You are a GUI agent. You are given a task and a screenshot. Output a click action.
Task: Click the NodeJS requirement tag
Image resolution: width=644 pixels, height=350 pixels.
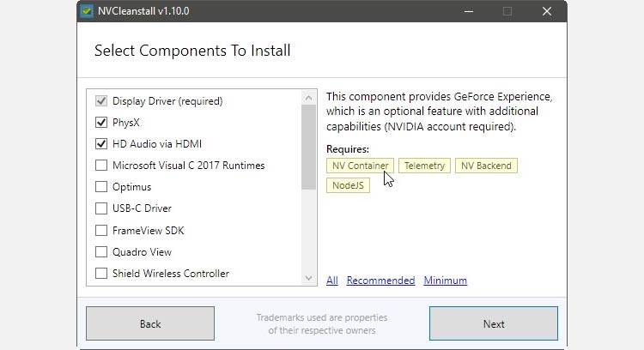click(348, 184)
